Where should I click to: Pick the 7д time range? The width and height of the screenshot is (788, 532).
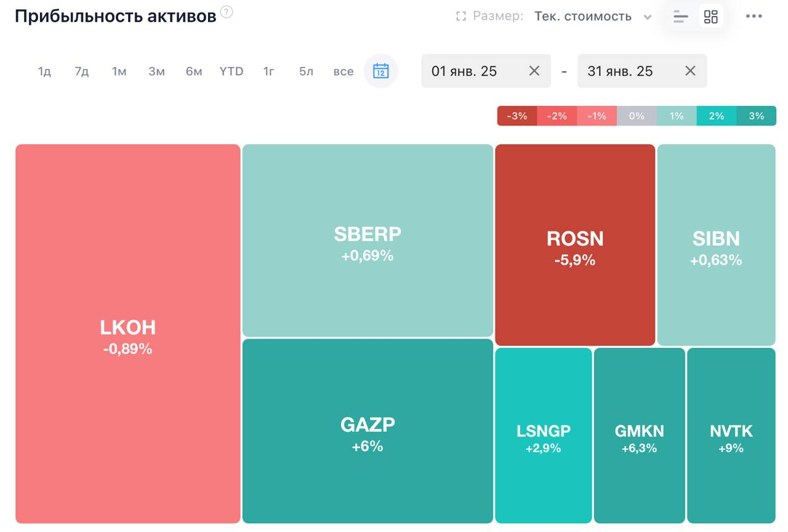pos(82,71)
